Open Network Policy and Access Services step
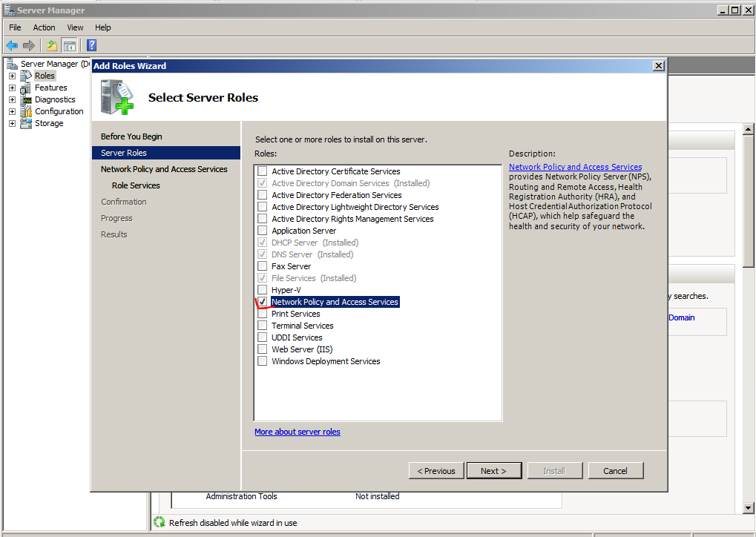 pyautogui.click(x=164, y=169)
